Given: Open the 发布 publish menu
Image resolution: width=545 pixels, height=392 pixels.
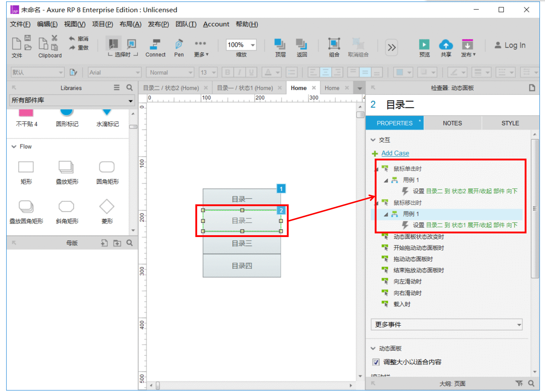Looking at the screenshot, I should (x=468, y=48).
